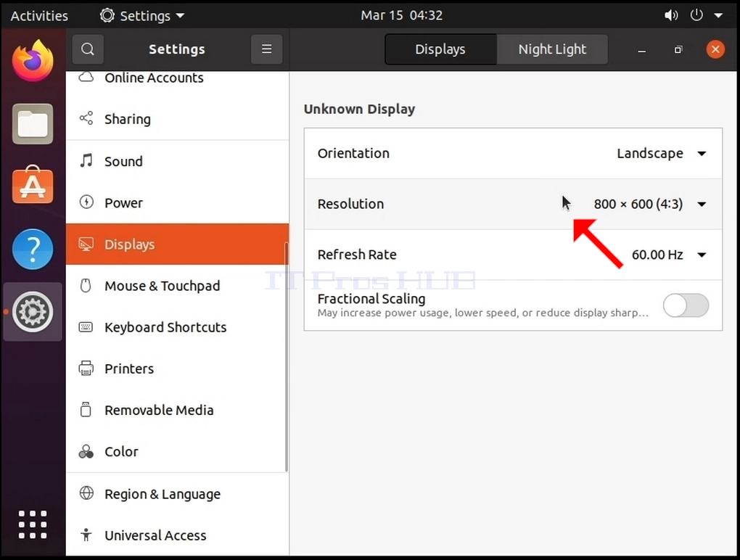Click the Displays monitor icon in sidebar
Screen dimensions: 740x560
(x=86, y=244)
